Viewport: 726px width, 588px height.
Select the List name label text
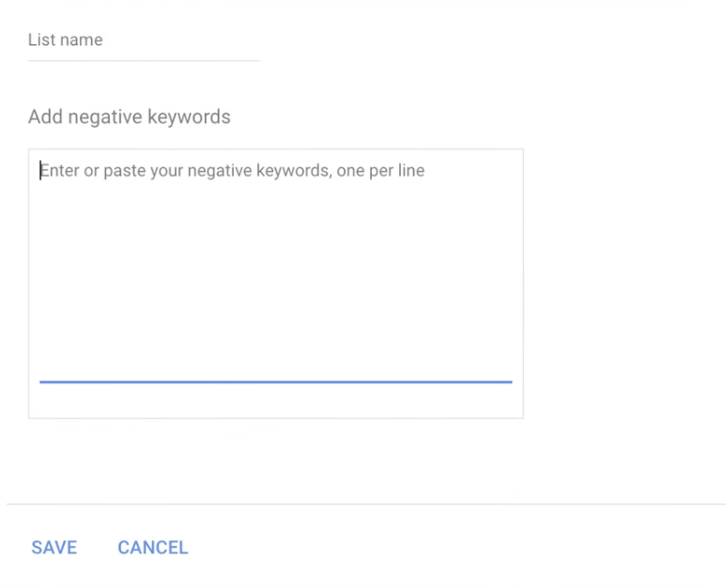click(66, 39)
